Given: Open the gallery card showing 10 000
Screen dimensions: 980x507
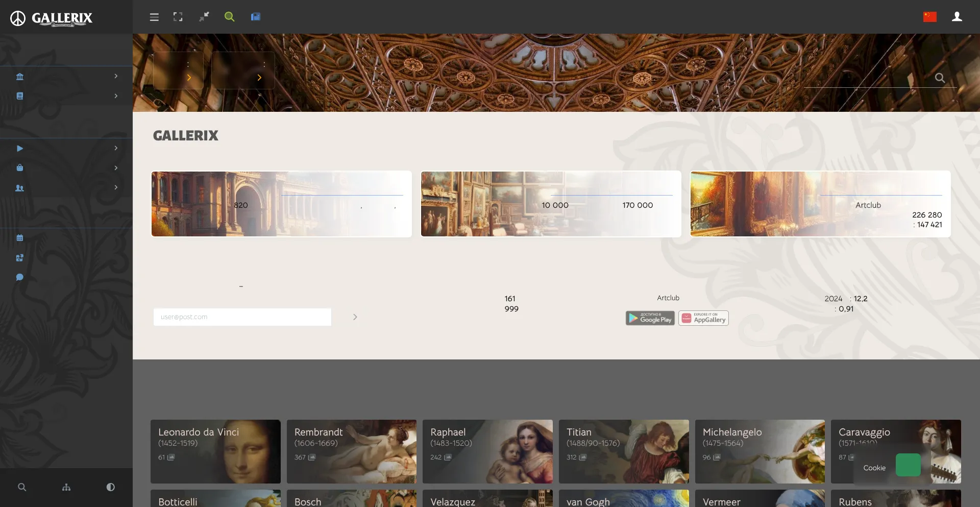Looking at the screenshot, I should click(551, 204).
